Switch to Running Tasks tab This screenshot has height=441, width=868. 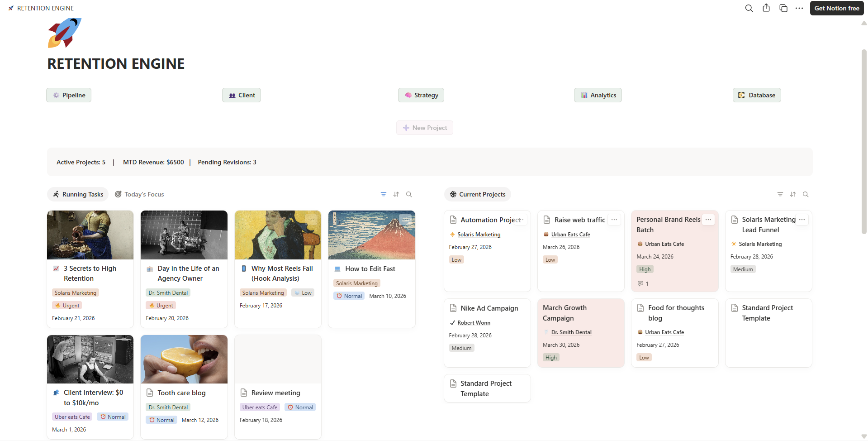(78, 194)
